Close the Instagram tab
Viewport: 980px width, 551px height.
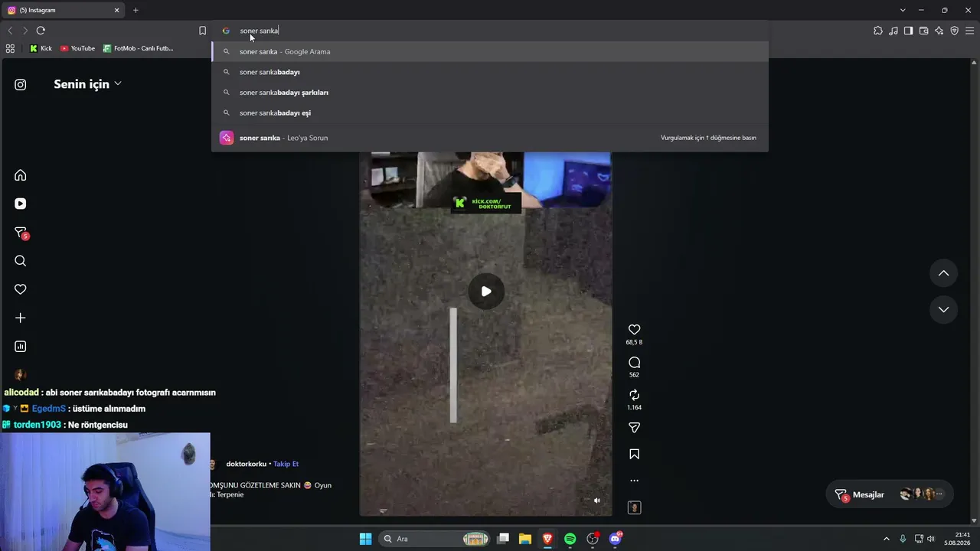point(117,10)
